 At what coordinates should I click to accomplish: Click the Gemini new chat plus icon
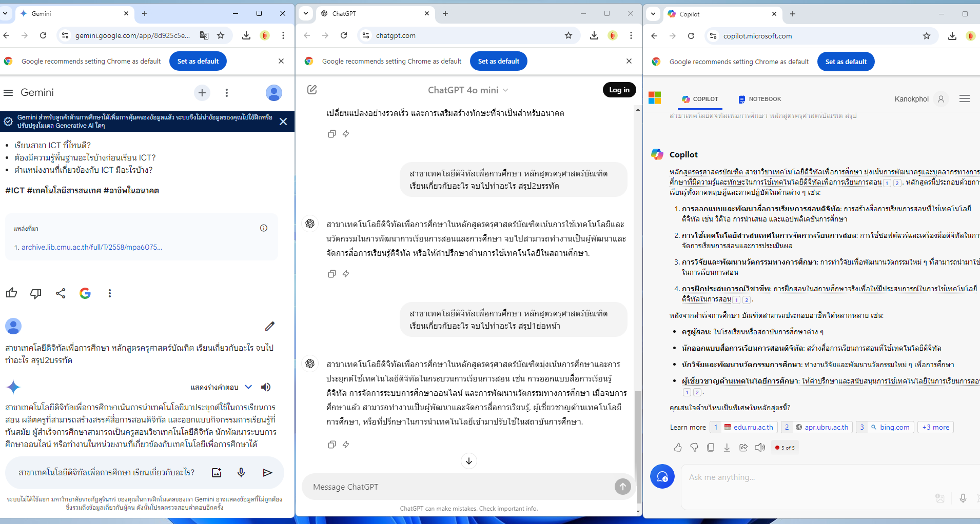tap(202, 93)
